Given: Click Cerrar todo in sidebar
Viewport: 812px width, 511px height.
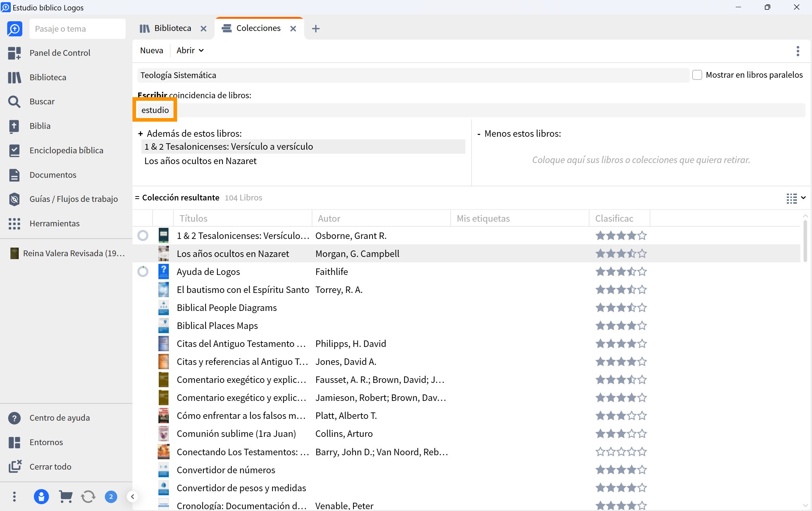Looking at the screenshot, I should [50, 467].
